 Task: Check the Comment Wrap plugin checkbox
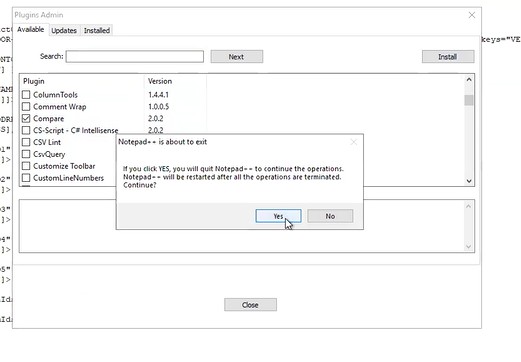[26, 107]
